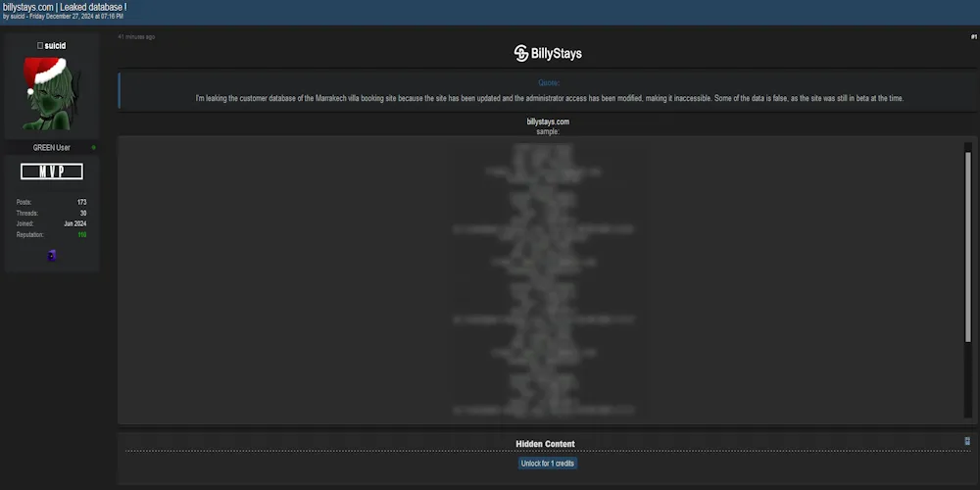Open the #1 post permalink

click(x=974, y=37)
